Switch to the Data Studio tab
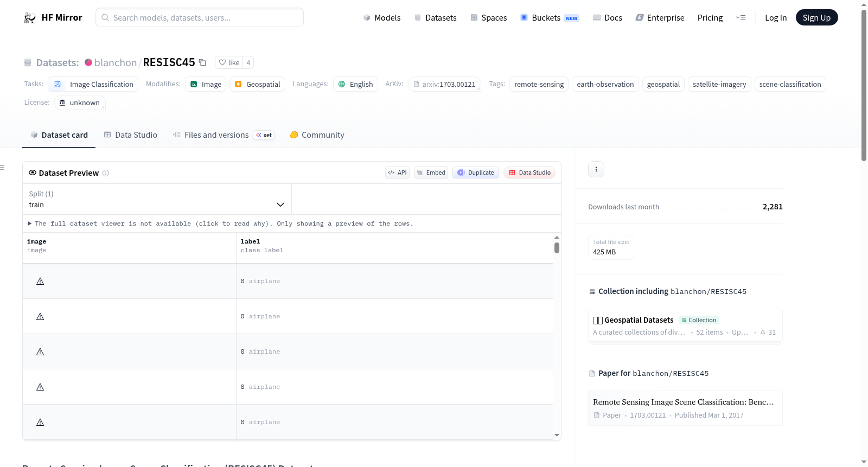 point(131,135)
